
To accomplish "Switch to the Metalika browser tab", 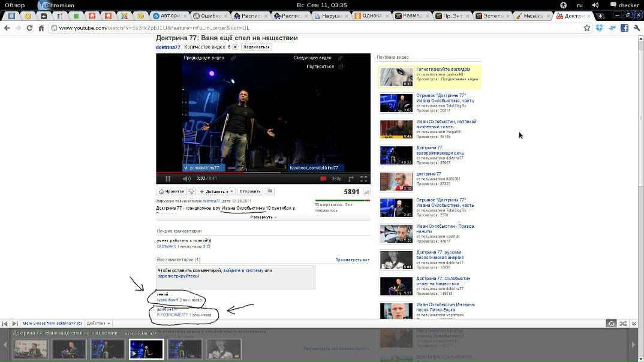I will tap(530, 16).
